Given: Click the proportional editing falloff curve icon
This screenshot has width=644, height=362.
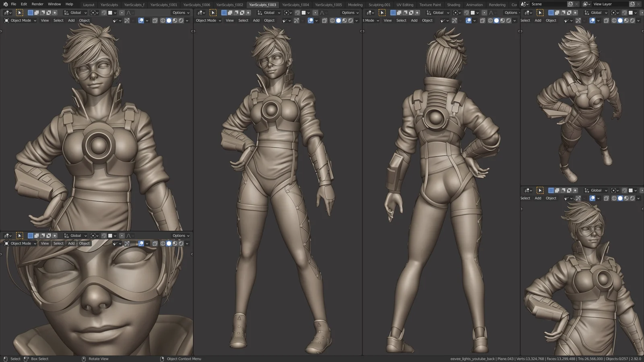Looking at the screenshot, I should [x=128, y=12].
